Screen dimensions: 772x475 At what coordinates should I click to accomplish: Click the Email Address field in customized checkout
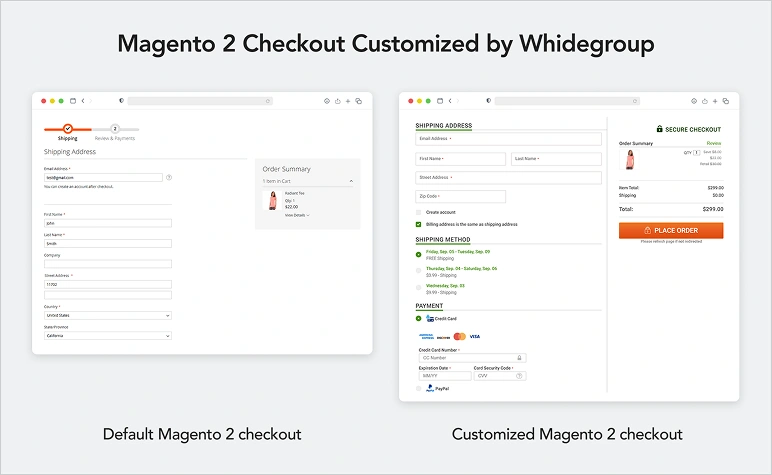509,139
